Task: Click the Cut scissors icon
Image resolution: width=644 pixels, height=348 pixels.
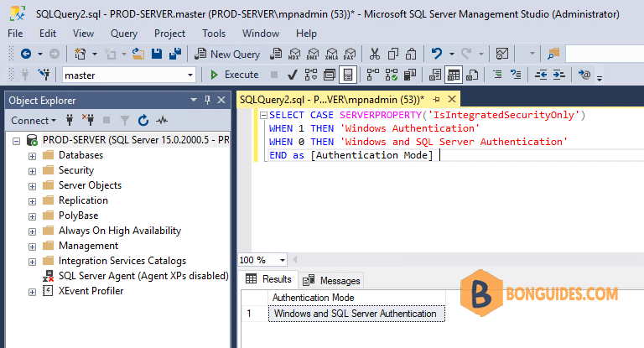Action: [x=375, y=54]
